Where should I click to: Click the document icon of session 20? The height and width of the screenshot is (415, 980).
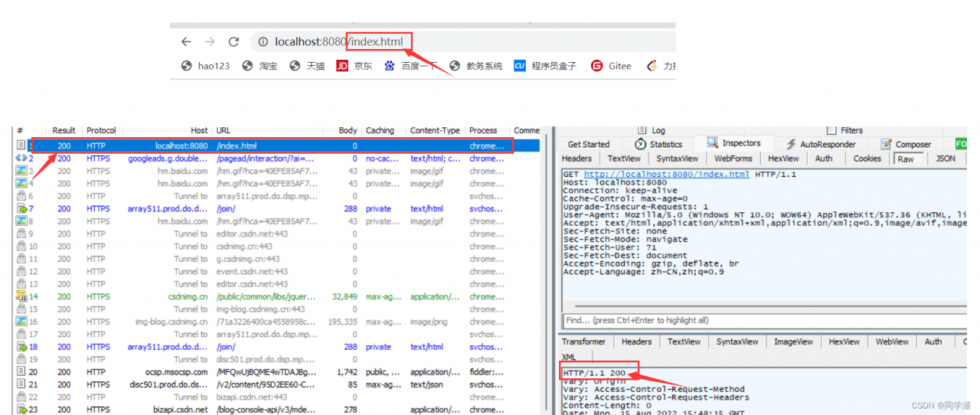pos(21,372)
